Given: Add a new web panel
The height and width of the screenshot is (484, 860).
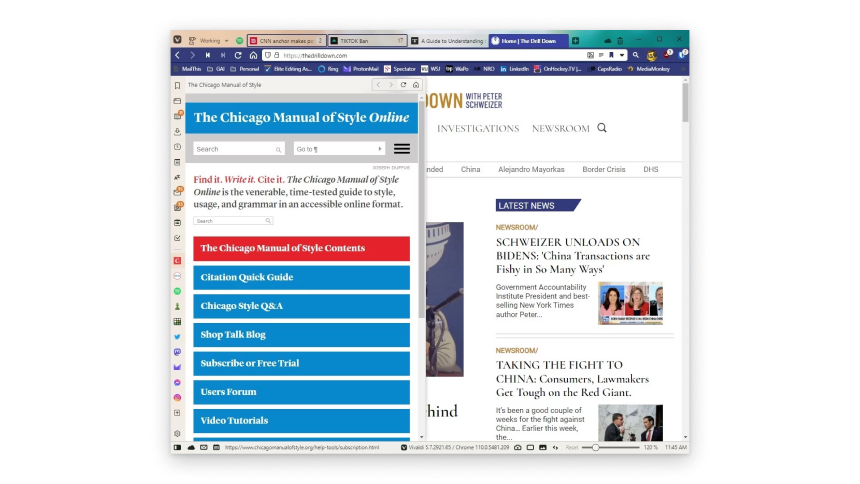Looking at the screenshot, I should coord(177,413).
